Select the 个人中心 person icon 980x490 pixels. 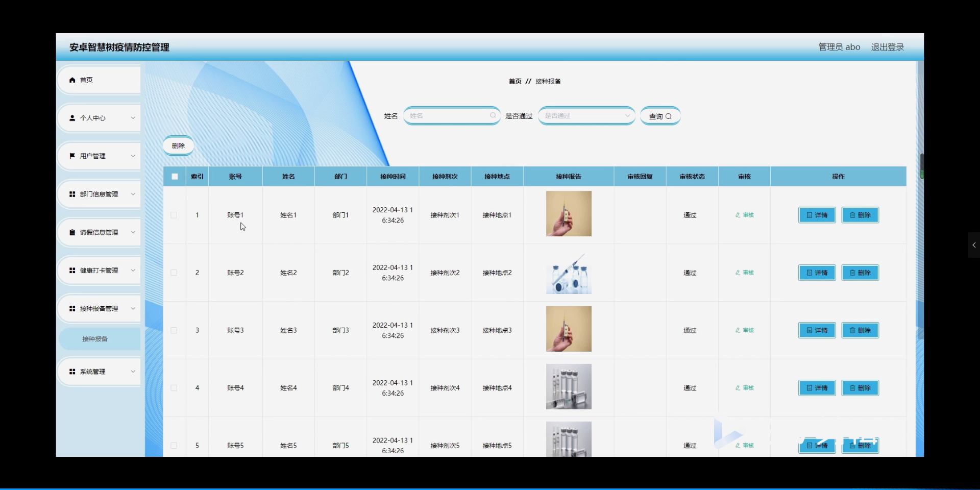click(72, 118)
